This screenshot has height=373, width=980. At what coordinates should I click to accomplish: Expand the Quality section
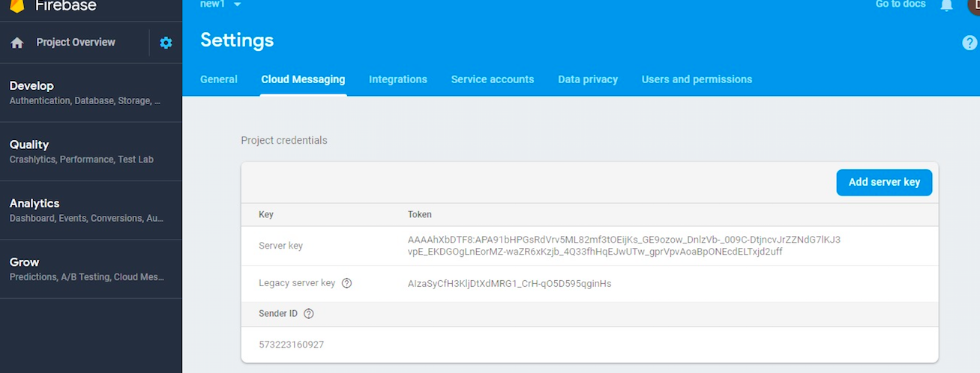coord(91,152)
